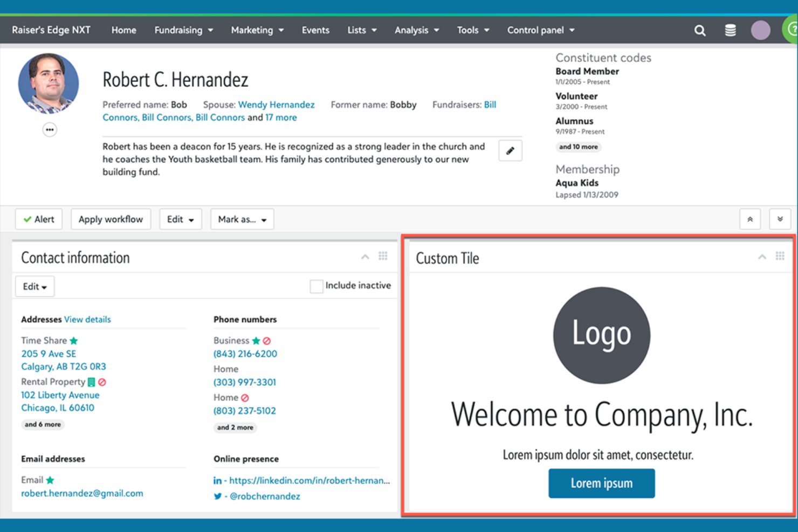Click the Apply workflow button

click(111, 219)
